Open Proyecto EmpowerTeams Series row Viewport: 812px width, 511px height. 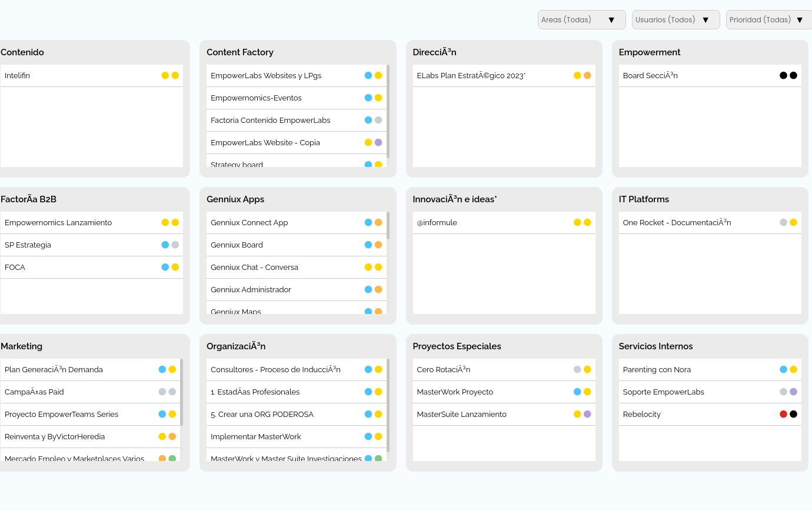(90, 414)
